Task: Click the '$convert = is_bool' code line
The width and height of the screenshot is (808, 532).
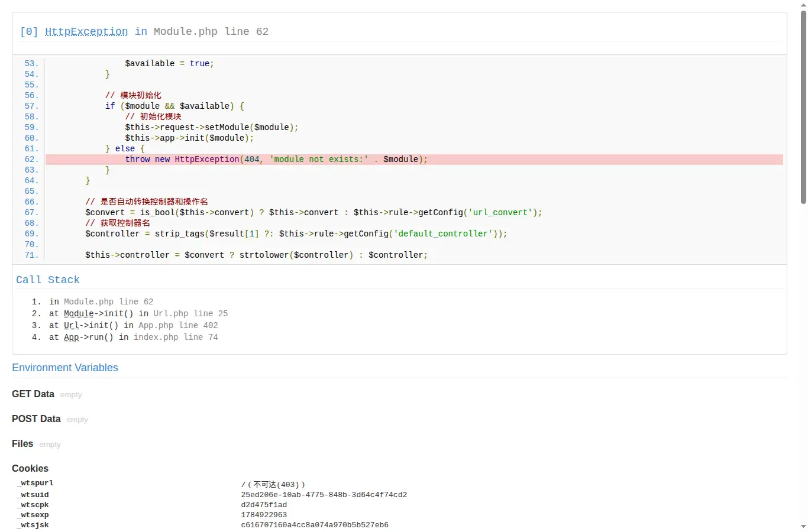Action: (313, 213)
